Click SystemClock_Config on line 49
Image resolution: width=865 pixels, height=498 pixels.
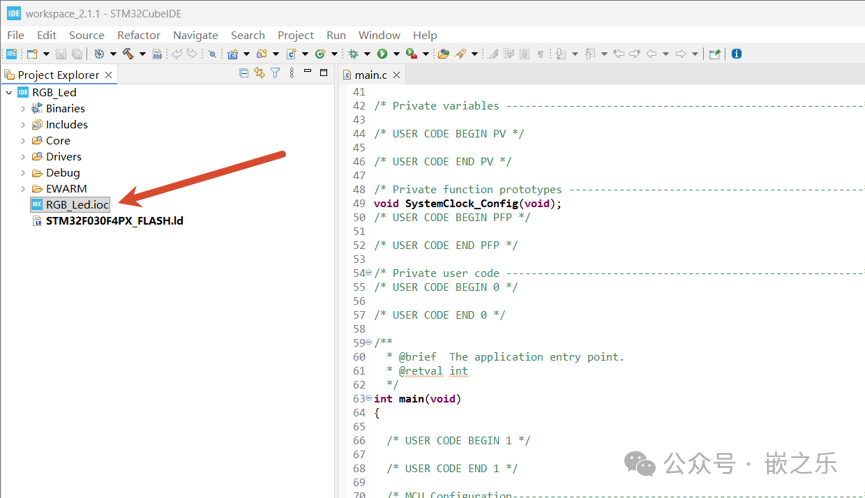(461, 204)
